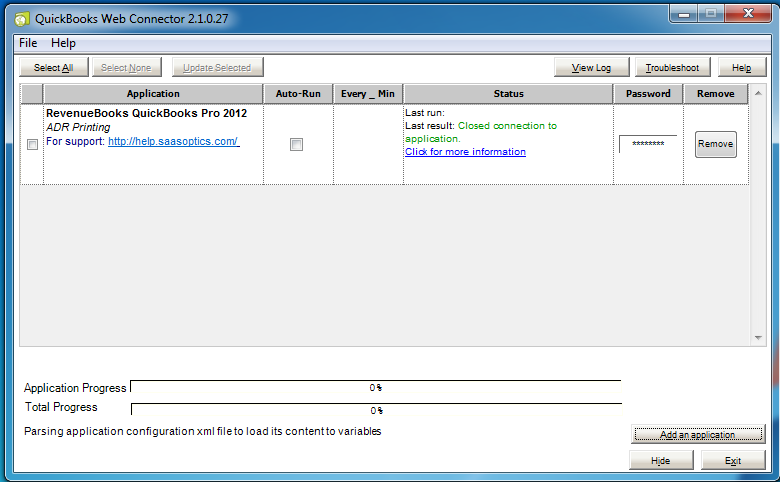Screen dimensions: 780x482
Task: Click the scroll up arrow of the list
Action: pos(758,94)
